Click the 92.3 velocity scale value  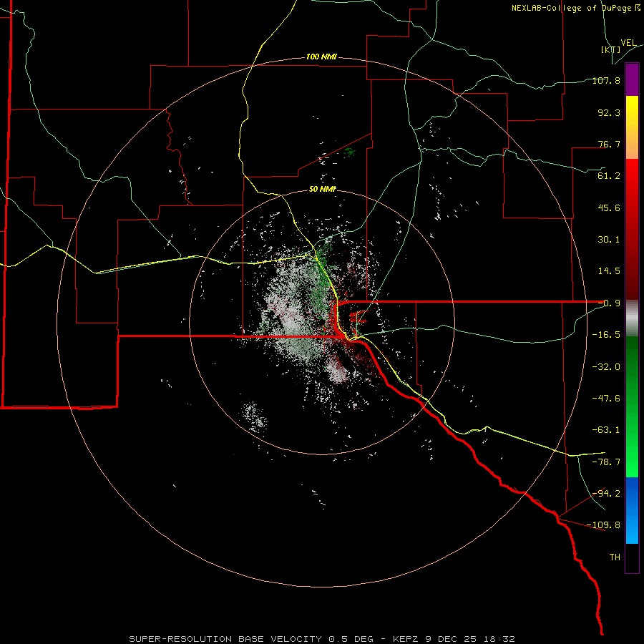[609, 112]
